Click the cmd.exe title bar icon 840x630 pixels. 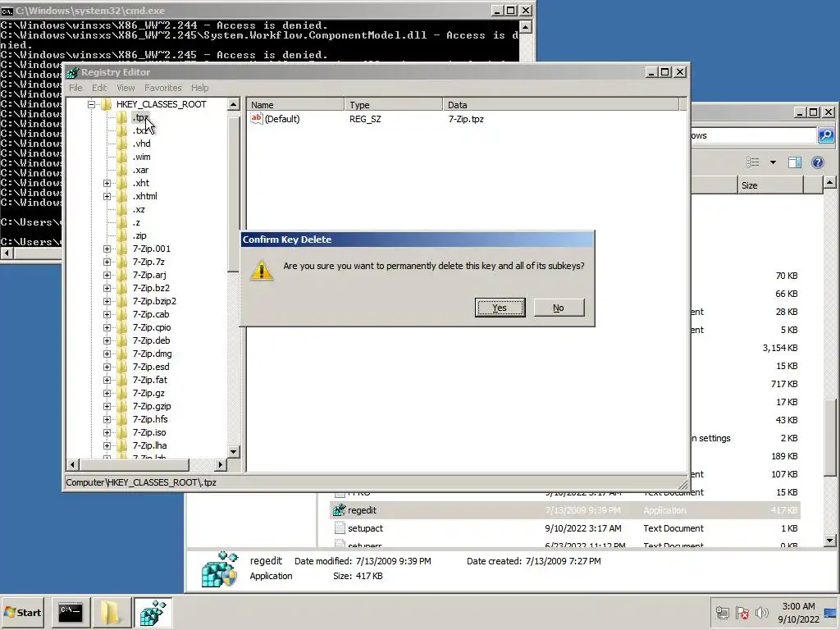pos(7,11)
